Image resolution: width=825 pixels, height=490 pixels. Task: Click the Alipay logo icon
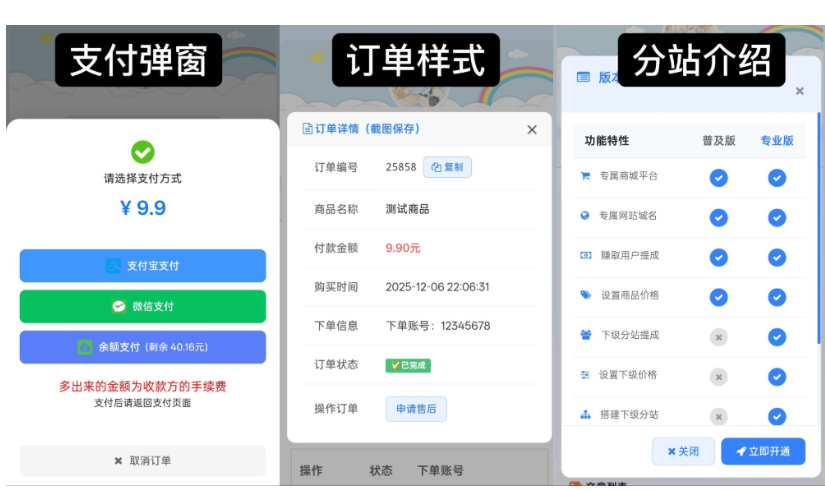point(114,266)
